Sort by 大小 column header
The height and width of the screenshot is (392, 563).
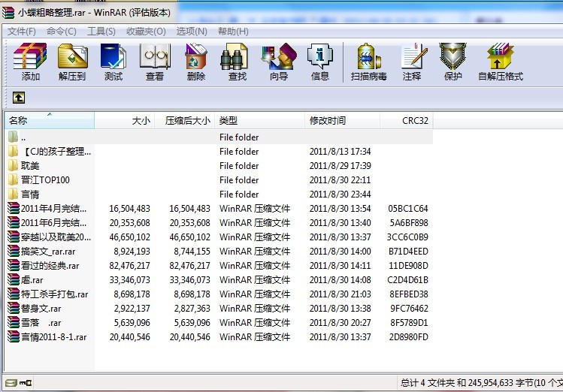[x=125, y=120]
